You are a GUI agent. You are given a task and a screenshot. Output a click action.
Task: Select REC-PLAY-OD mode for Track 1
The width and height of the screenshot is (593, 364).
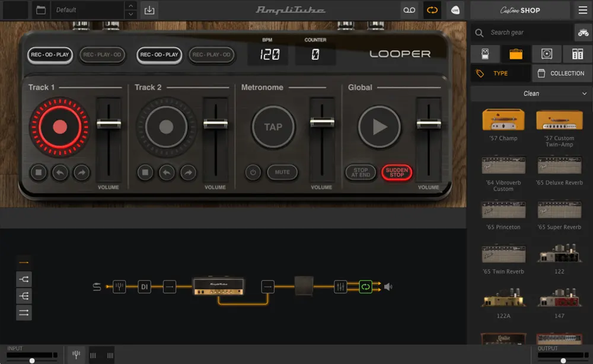pyautogui.click(x=102, y=55)
